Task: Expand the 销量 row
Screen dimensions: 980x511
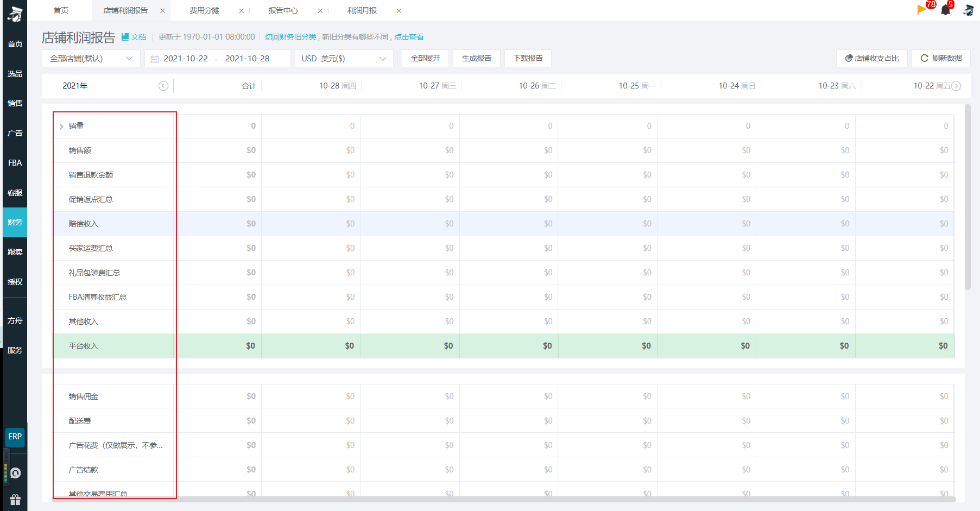Action: [x=61, y=127]
